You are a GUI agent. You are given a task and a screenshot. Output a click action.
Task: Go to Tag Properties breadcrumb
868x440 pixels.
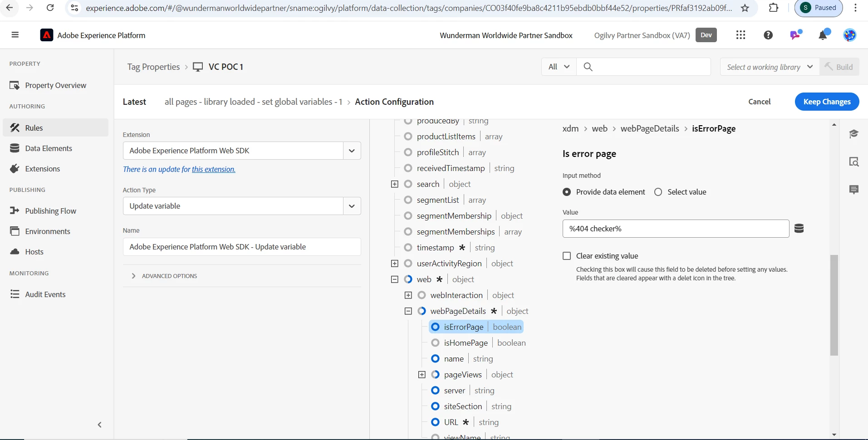coord(153,67)
